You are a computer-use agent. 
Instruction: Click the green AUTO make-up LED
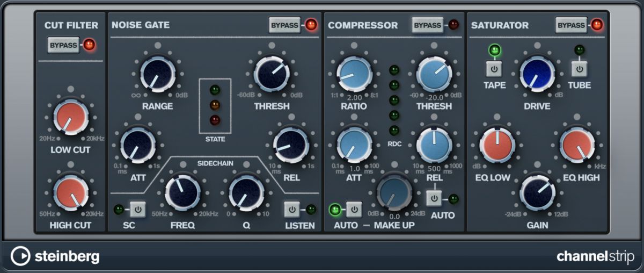tap(335, 209)
